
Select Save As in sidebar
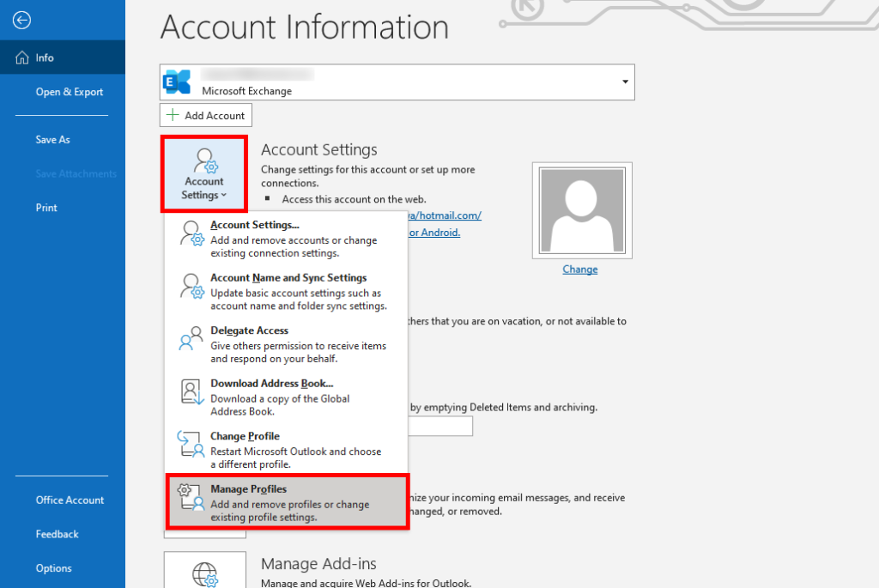point(52,139)
